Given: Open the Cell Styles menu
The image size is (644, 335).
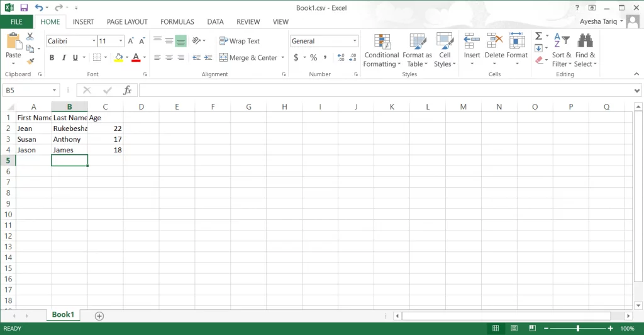Looking at the screenshot, I should (x=445, y=50).
